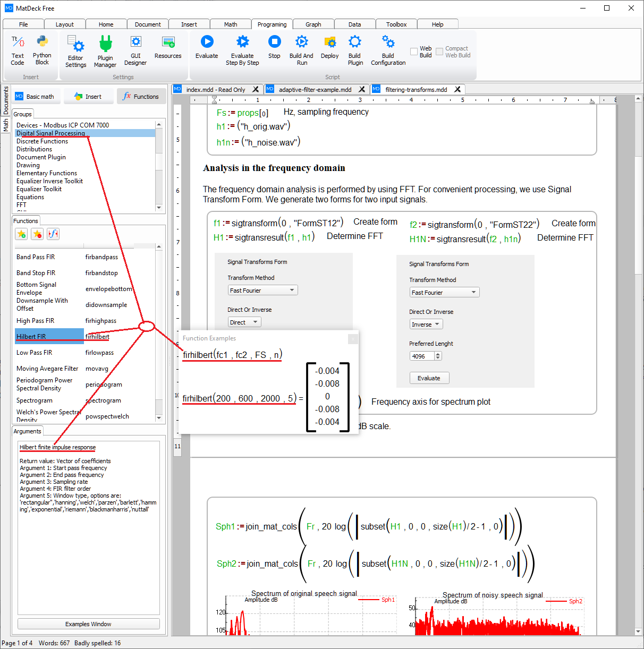This screenshot has height=649, width=644.
Task: Close the Function Examples popup
Action: pos(353,338)
